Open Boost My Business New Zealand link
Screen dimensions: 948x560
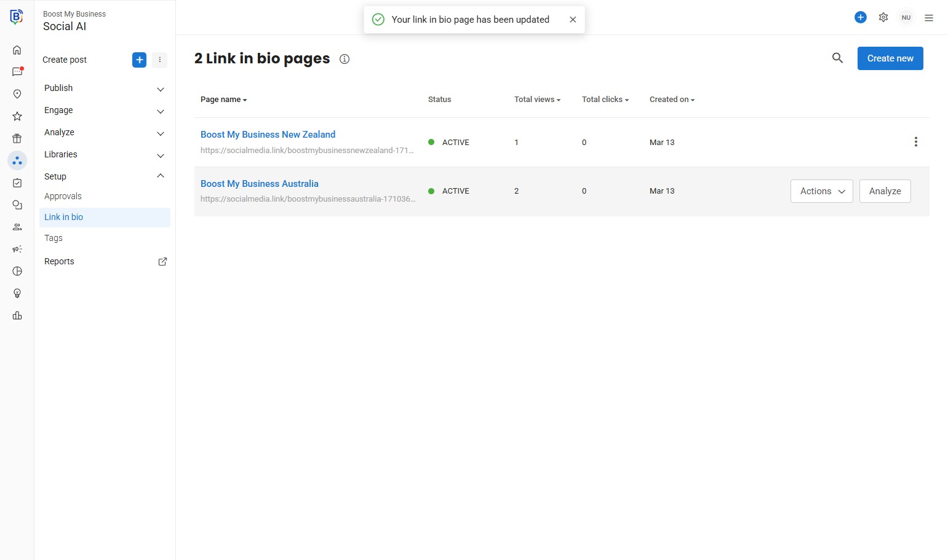[268, 135]
